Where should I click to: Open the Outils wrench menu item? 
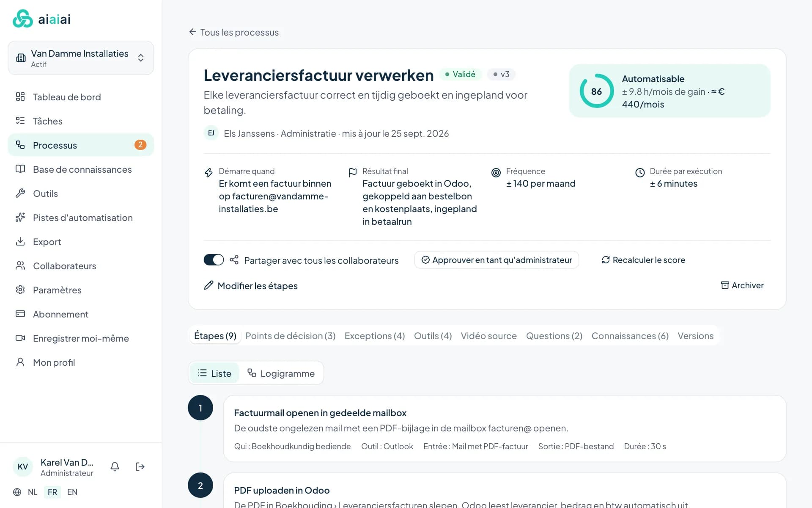click(81, 193)
